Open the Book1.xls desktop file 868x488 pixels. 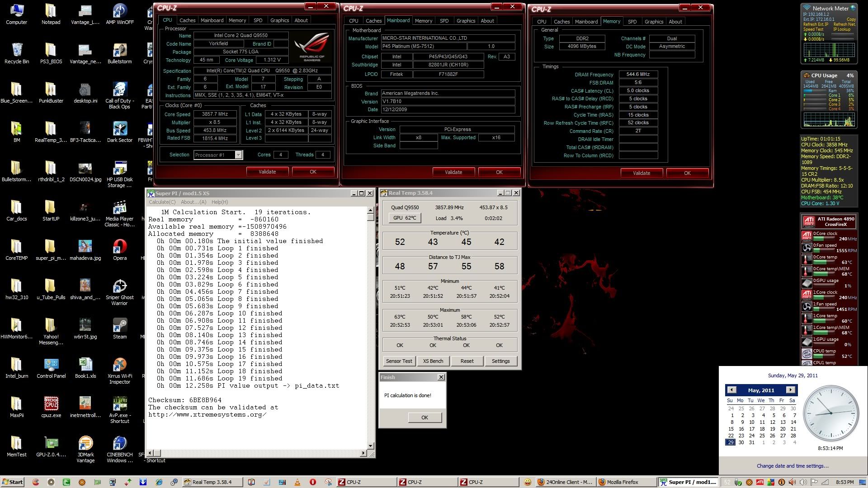click(85, 368)
